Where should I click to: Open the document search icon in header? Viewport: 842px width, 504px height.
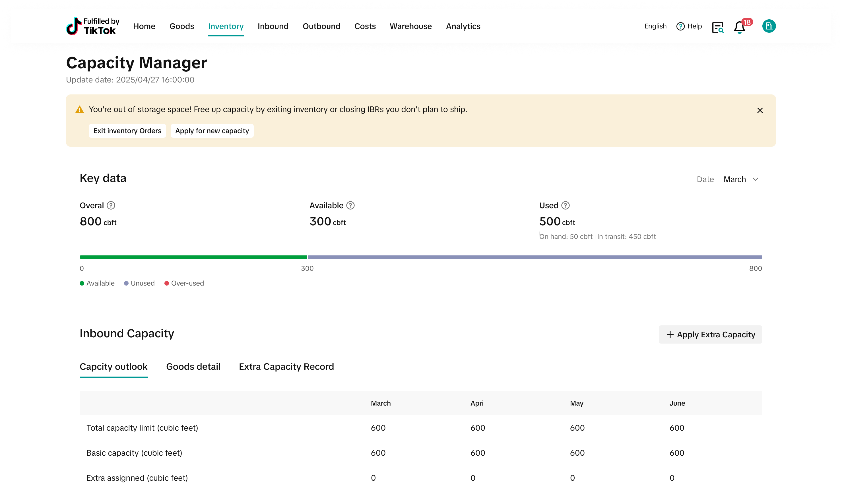[x=717, y=27]
